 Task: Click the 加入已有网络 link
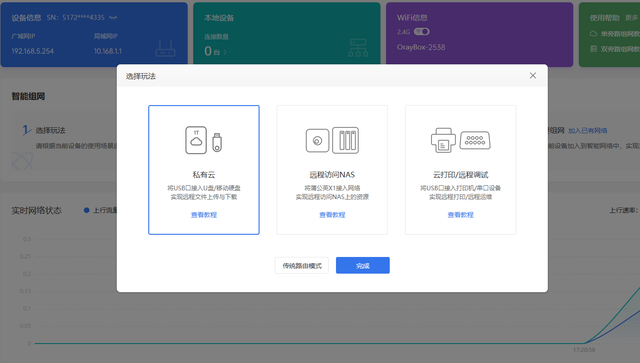(587, 131)
